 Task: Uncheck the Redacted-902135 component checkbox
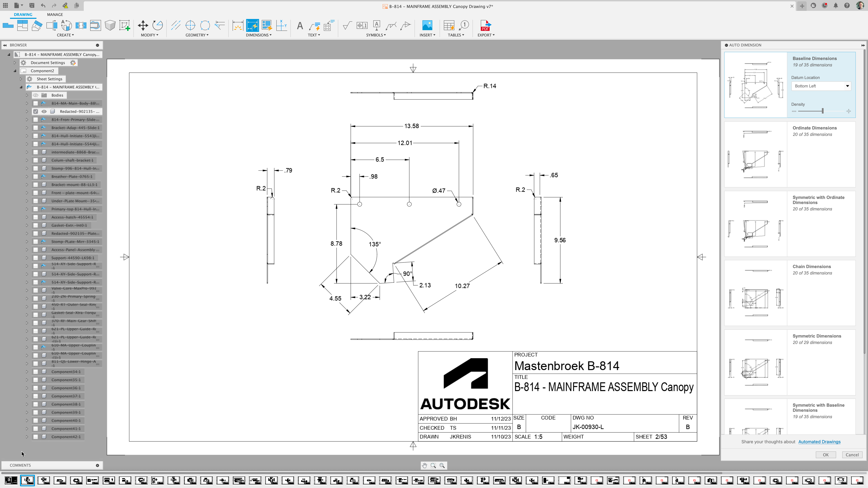point(36,111)
